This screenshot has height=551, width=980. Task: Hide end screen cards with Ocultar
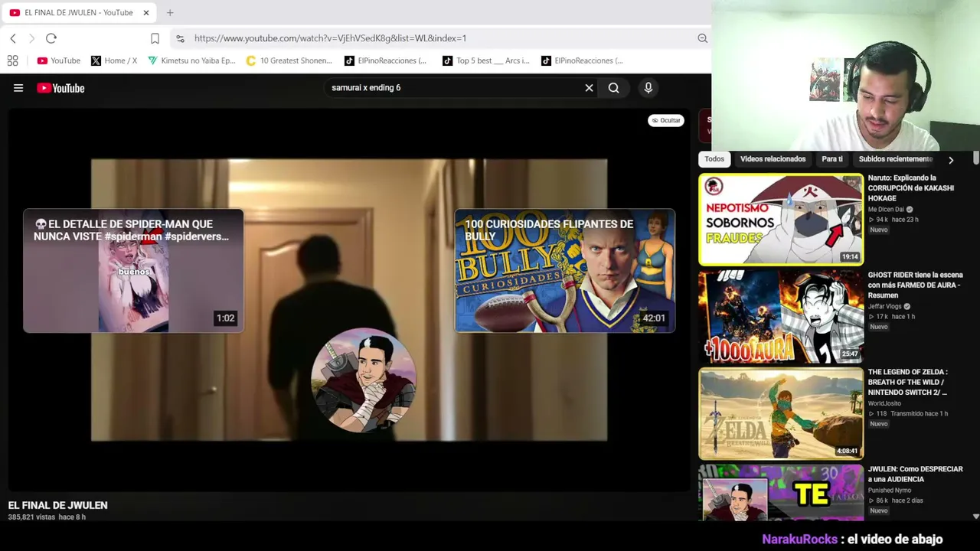point(666,120)
